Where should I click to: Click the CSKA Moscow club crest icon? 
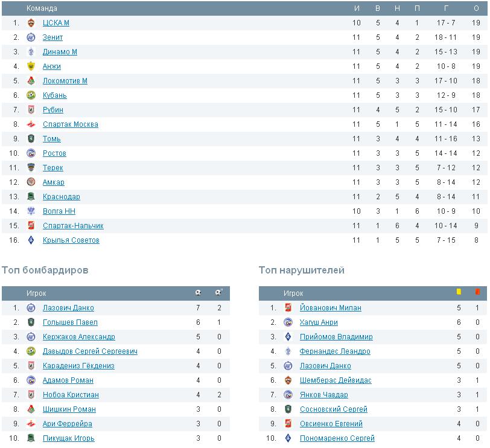31,23
